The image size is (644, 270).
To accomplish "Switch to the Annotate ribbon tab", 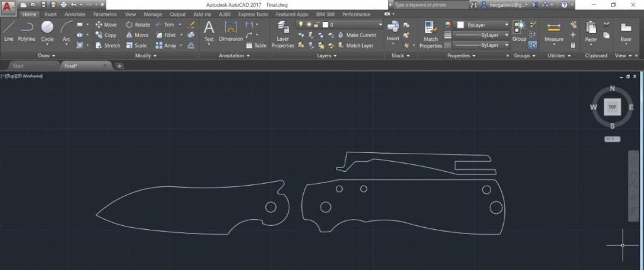I will (75, 14).
